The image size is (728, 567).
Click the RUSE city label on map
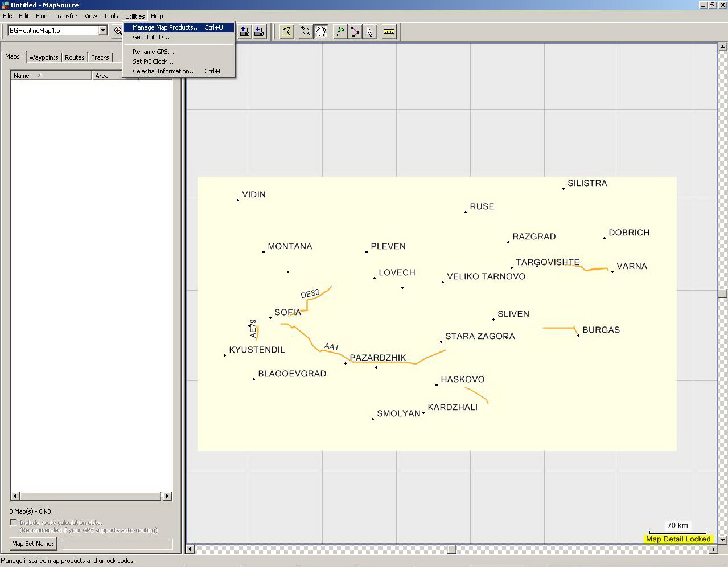482,206
